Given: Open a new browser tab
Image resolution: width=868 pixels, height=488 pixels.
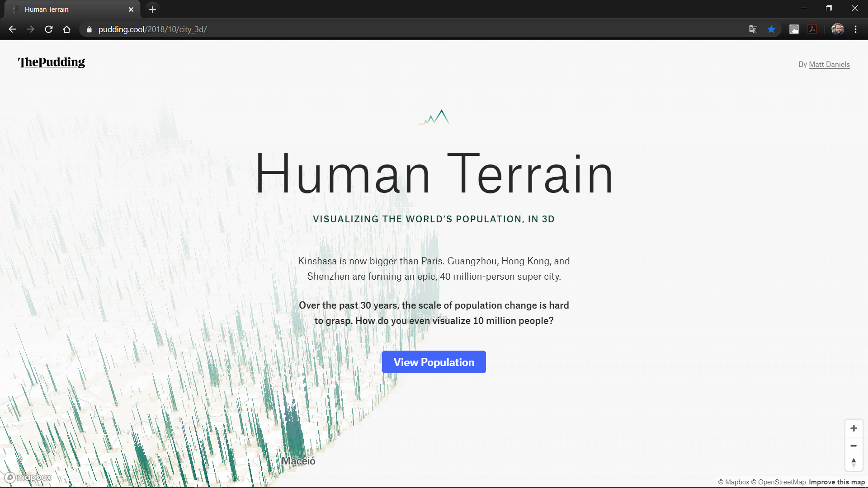Looking at the screenshot, I should click(x=152, y=9).
